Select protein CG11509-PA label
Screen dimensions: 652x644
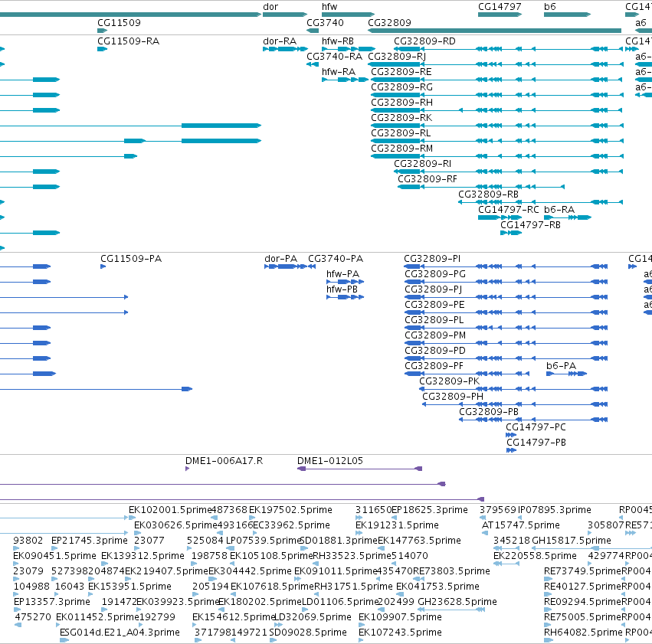[132, 259]
